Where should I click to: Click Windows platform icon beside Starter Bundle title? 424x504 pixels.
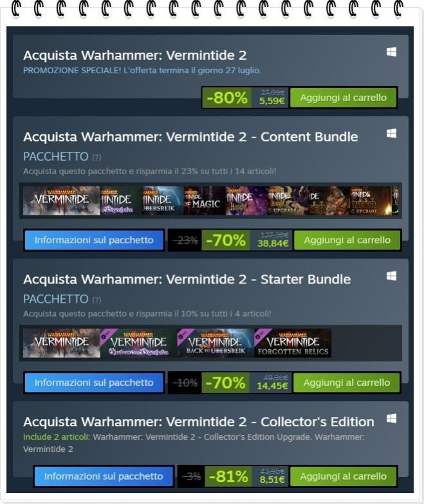pos(391,276)
